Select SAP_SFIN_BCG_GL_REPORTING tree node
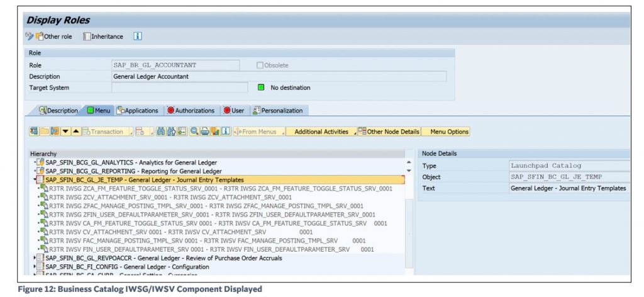This screenshot has height=297, width=644. coord(133,171)
